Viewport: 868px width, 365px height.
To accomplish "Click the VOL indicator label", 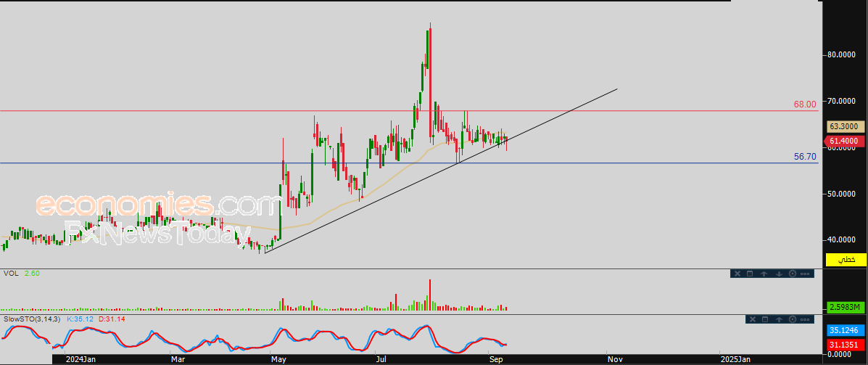I will [11, 274].
